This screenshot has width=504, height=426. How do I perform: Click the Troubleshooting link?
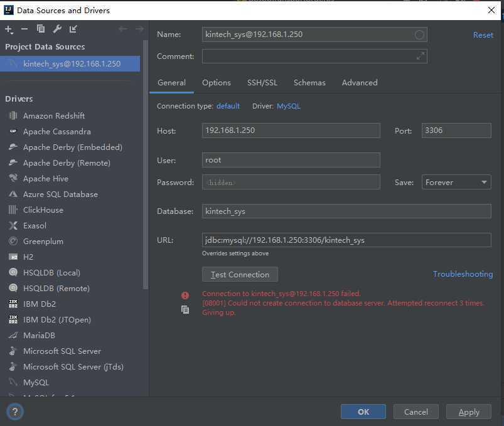463,274
